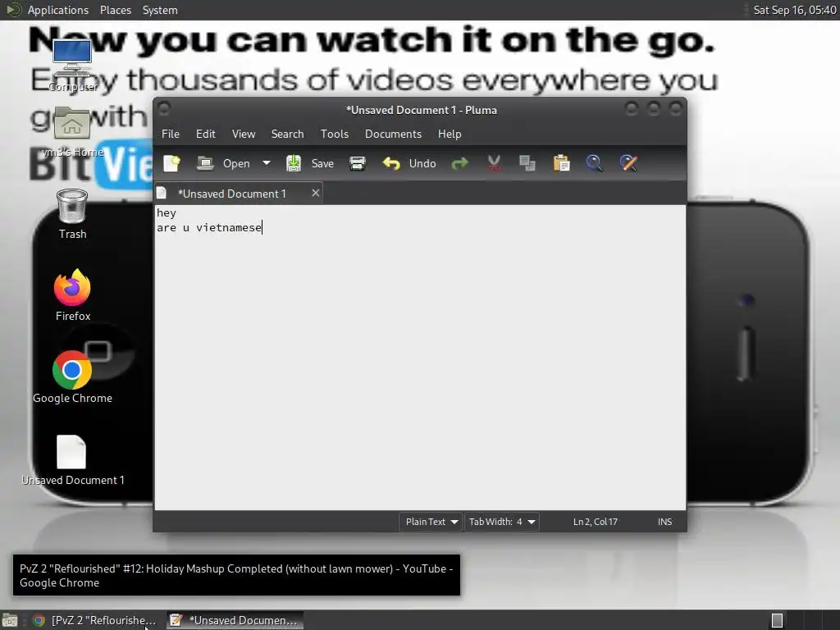Open the Tab Width dropdown
840x630 pixels.
pos(501,522)
